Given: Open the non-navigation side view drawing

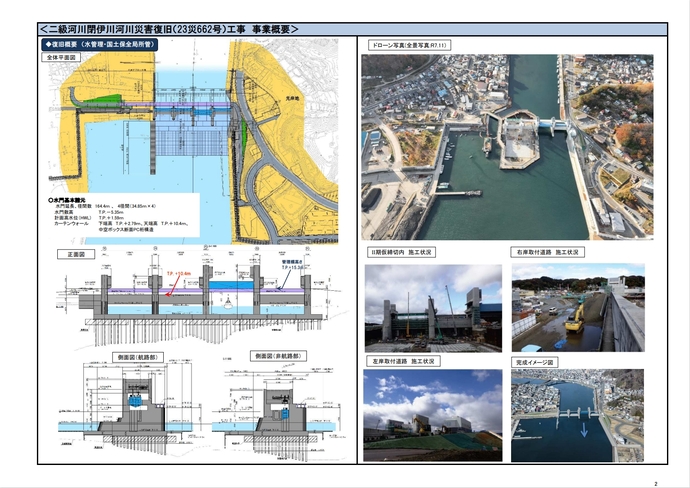Looking at the screenshot, I should coord(279,409).
